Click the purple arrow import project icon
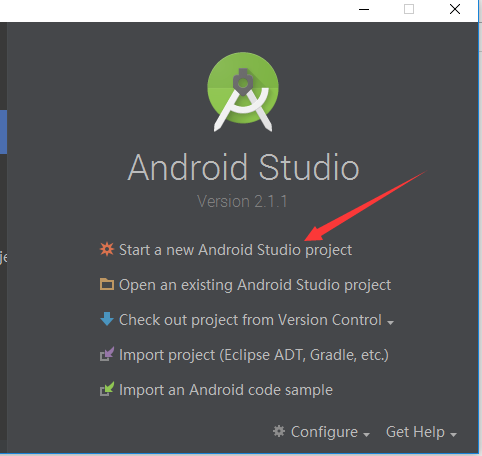The width and height of the screenshot is (482, 456). pos(107,354)
